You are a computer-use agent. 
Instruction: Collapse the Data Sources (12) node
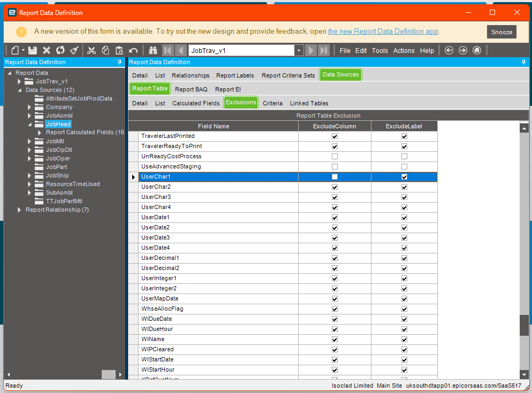point(20,90)
